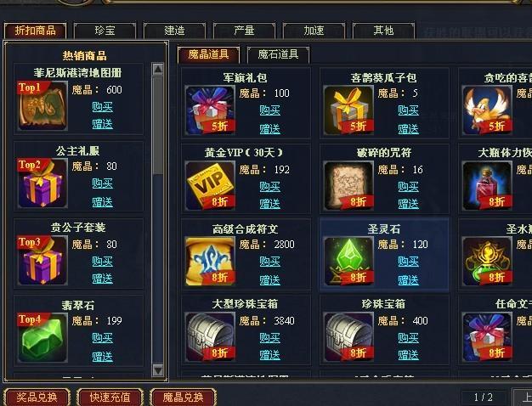Click the hot items scrollbar thumb
The image size is (532, 406).
(x=158, y=126)
